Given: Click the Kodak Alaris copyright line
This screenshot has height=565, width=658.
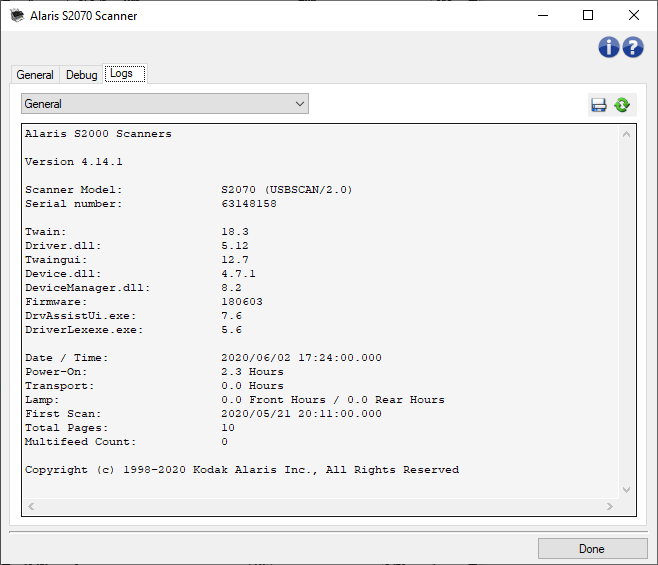Looking at the screenshot, I should pos(242,470).
